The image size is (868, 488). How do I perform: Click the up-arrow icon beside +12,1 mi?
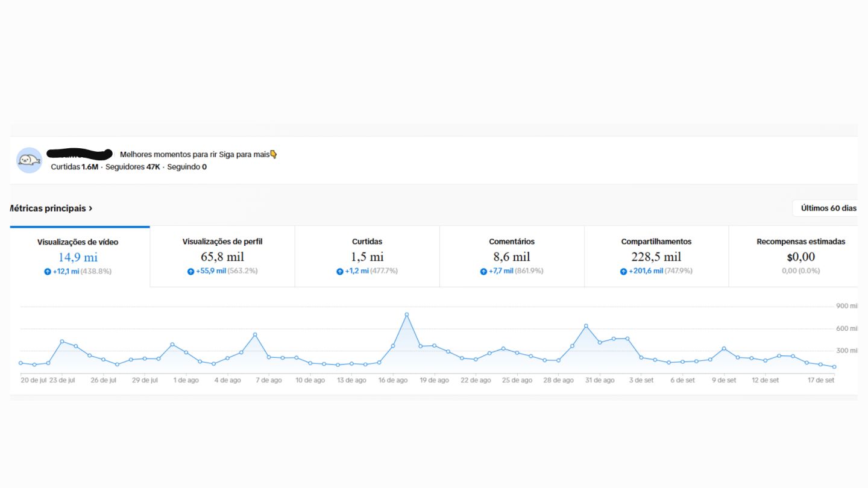(48, 272)
